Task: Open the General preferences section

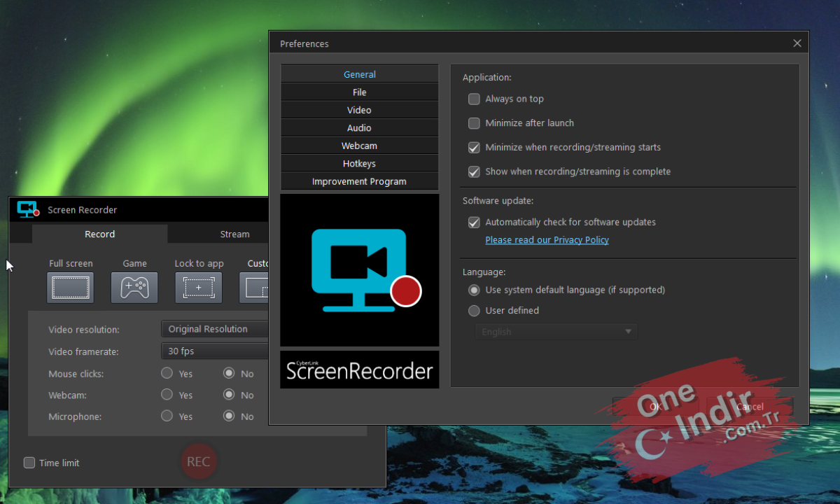Action: click(360, 74)
